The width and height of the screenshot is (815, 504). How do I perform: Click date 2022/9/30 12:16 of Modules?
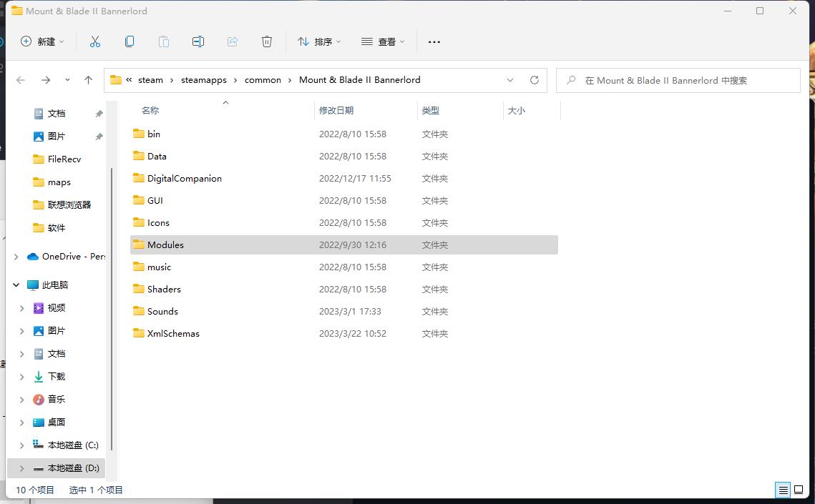click(353, 245)
